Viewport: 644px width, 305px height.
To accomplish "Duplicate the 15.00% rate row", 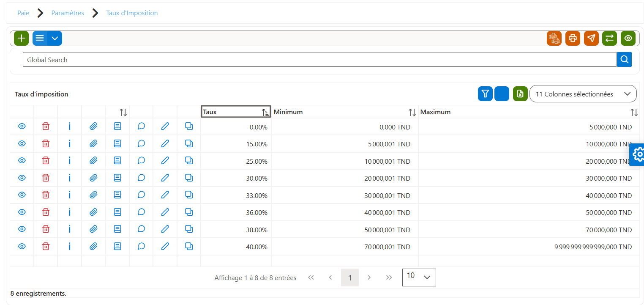I will pos(189,144).
